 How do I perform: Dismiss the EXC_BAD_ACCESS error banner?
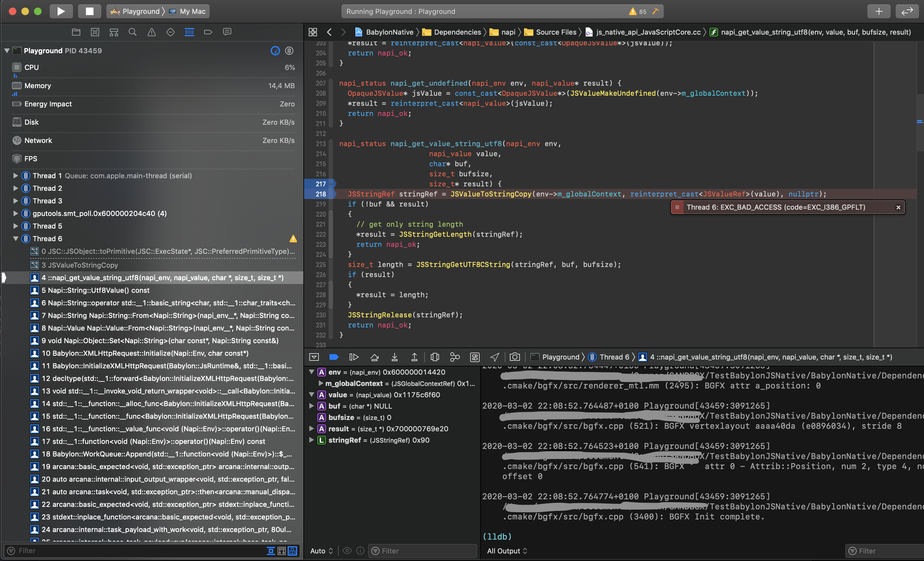(899, 207)
